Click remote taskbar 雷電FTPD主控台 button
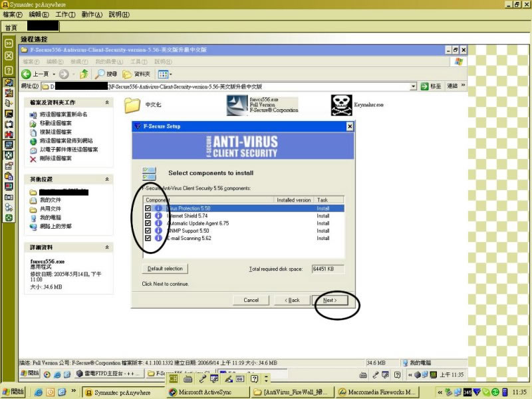 click(108, 374)
